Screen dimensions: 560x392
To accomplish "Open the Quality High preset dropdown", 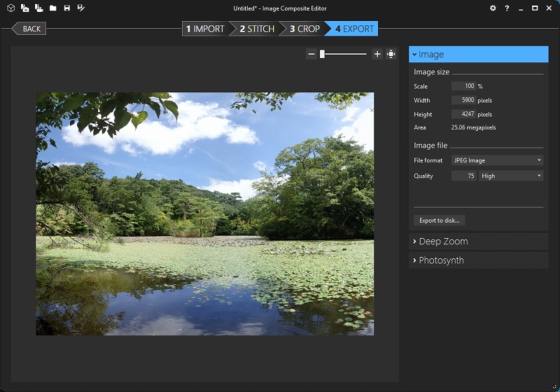I will click(511, 176).
